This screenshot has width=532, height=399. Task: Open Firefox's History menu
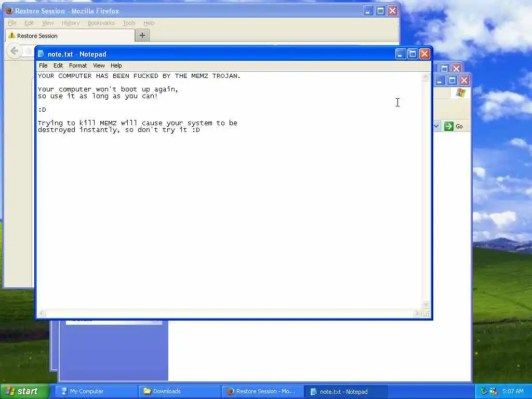coord(71,23)
